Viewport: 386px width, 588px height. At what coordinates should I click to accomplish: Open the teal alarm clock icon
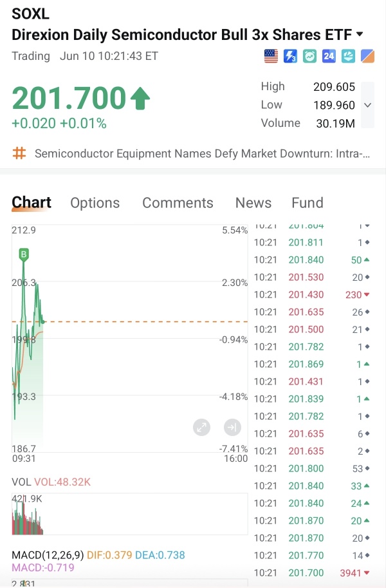309,56
